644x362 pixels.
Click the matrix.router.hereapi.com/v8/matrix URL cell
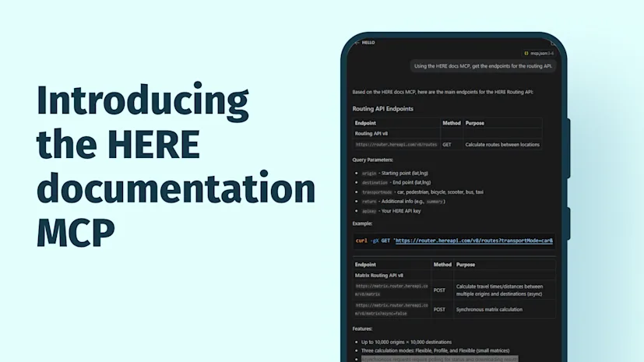point(392,290)
